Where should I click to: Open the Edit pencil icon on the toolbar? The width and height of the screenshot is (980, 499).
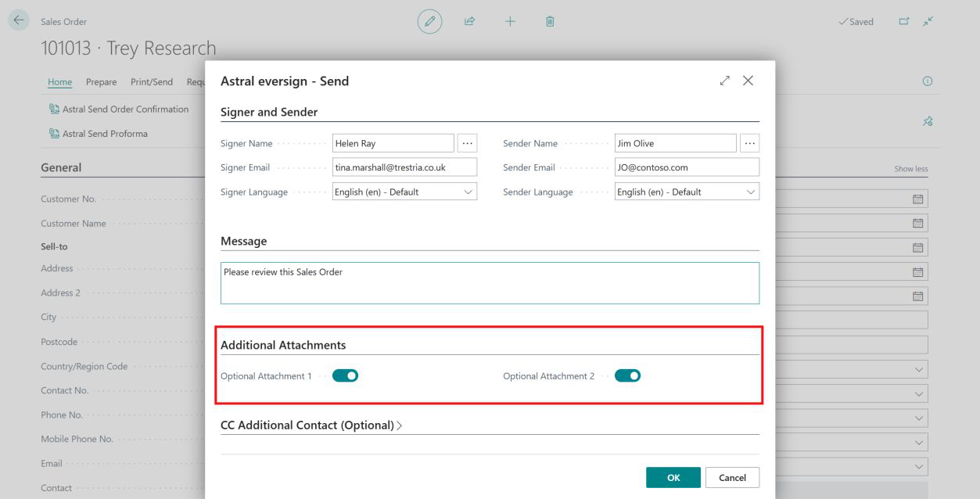pos(429,21)
